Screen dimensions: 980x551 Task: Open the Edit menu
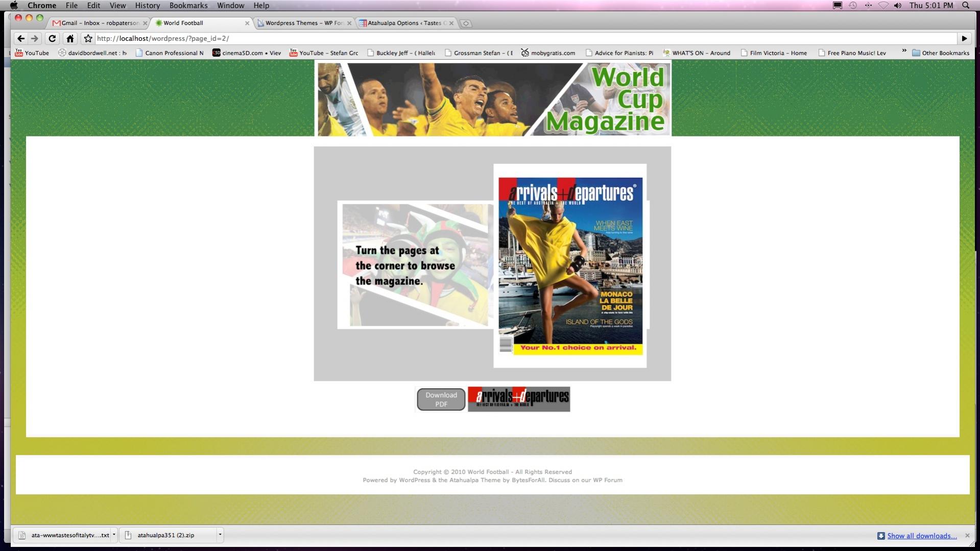tap(93, 5)
